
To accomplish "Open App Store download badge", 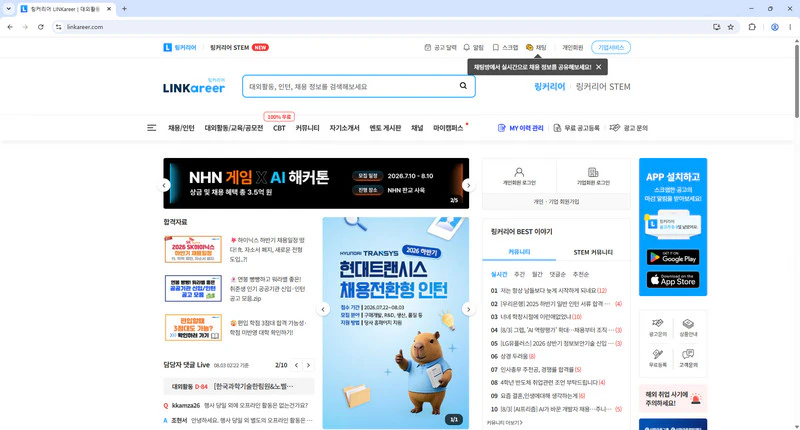I will 673,280.
